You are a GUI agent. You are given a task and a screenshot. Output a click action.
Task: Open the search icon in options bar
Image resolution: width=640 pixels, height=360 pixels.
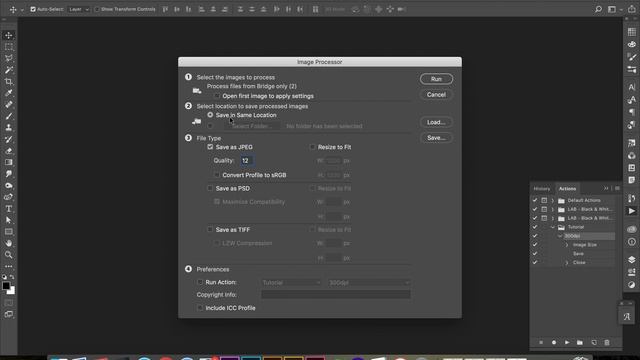click(x=598, y=9)
